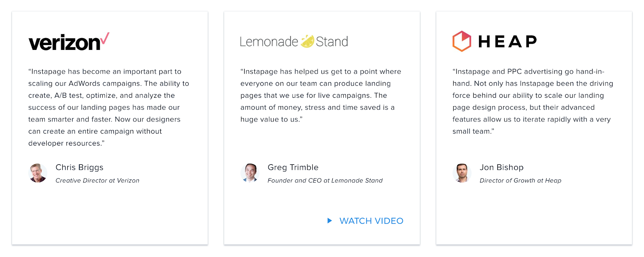Select the name Chris Briggs
The image size is (644, 257).
79,167
